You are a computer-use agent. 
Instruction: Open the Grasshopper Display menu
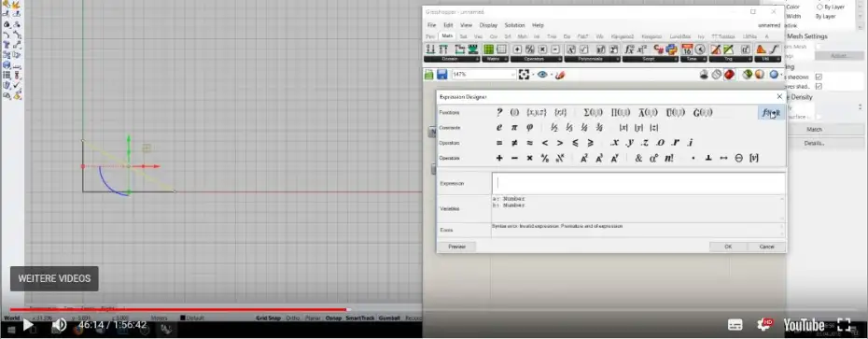(488, 25)
